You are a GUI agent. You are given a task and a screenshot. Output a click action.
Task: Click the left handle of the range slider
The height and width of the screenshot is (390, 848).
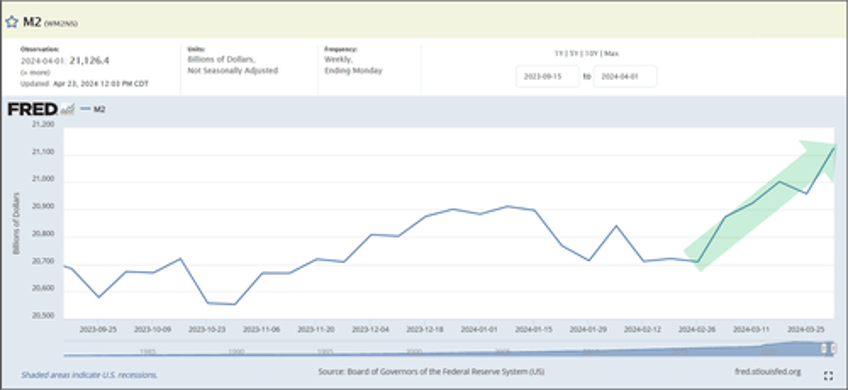[824, 348]
